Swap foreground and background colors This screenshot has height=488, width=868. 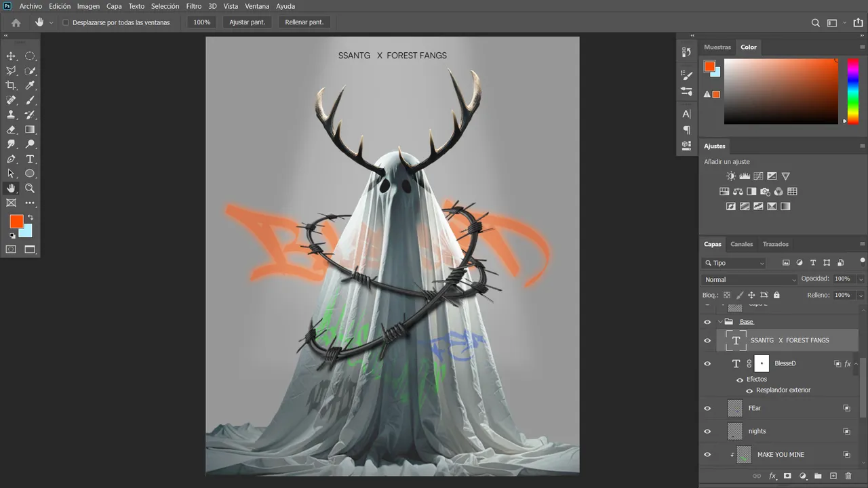30,218
